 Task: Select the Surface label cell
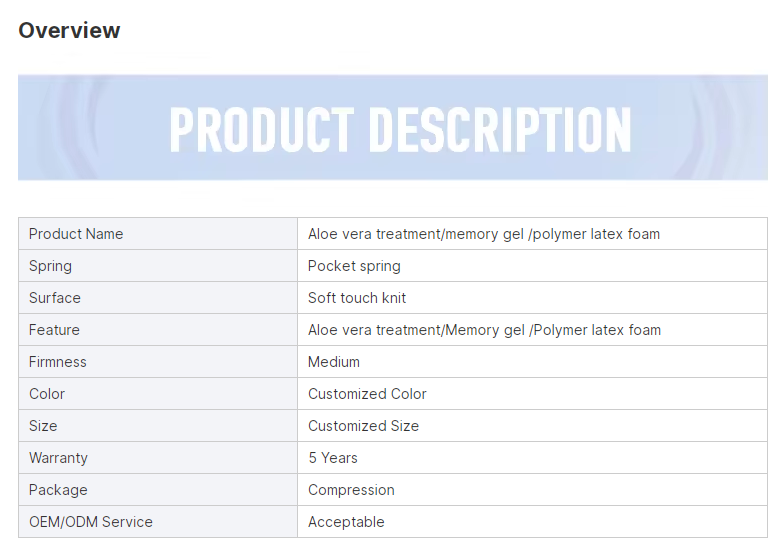pyautogui.click(x=158, y=298)
